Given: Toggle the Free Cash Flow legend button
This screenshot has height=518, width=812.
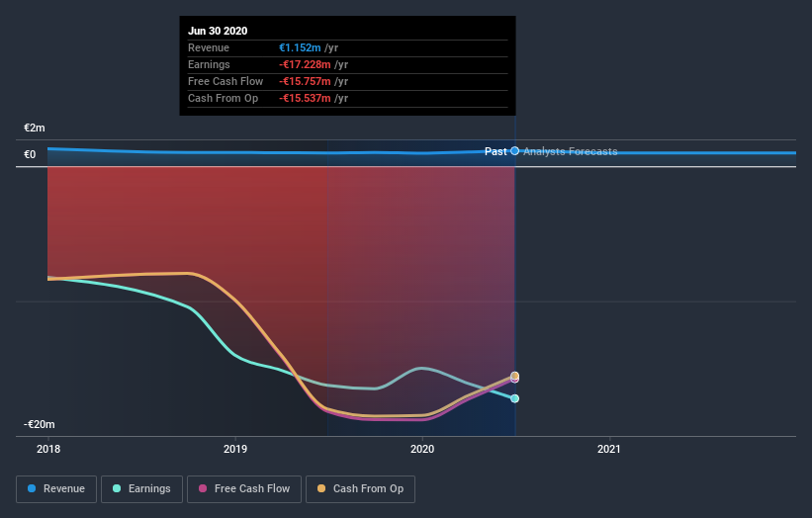Looking at the screenshot, I should coord(244,489).
